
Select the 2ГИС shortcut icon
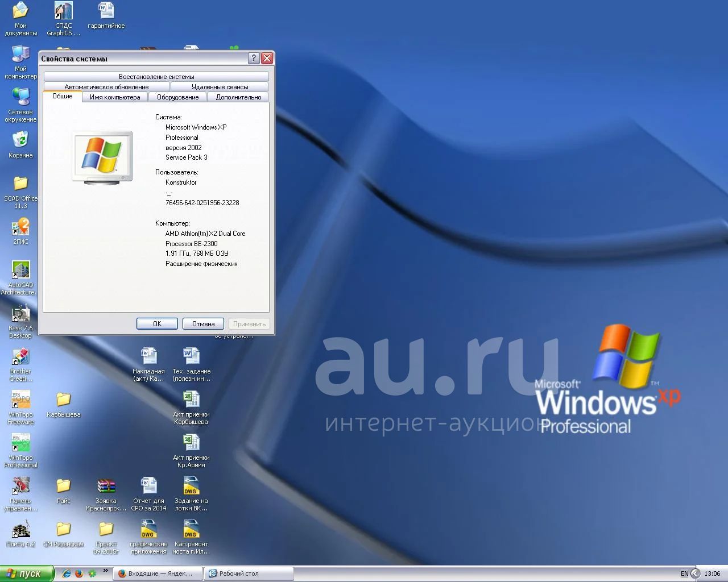coord(20,231)
